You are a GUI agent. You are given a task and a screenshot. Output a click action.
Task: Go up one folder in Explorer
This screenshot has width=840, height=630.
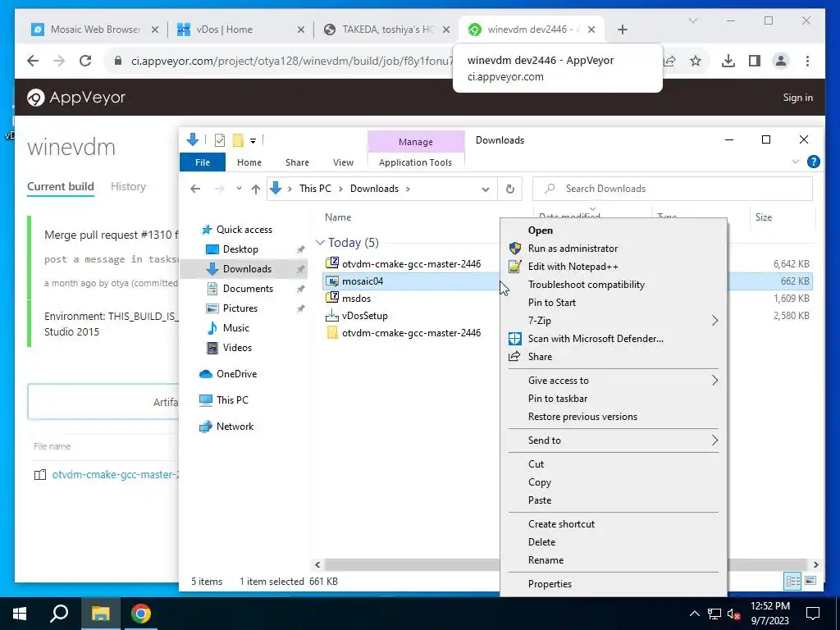tap(256, 189)
